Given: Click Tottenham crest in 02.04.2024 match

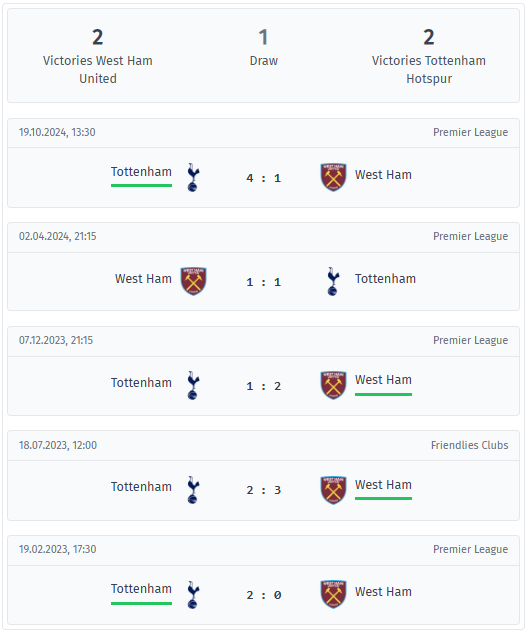Looking at the screenshot, I should [x=333, y=281].
